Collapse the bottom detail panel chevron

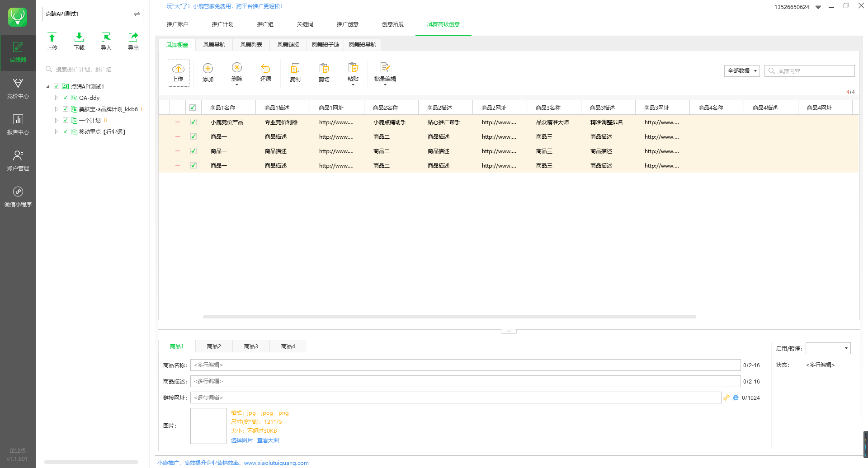click(509, 331)
